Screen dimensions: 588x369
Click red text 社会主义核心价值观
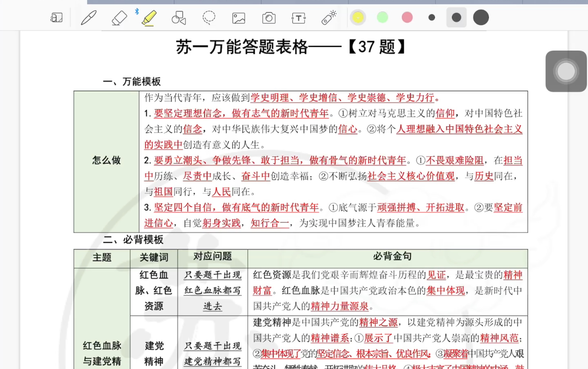pyautogui.click(x=411, y=176)
